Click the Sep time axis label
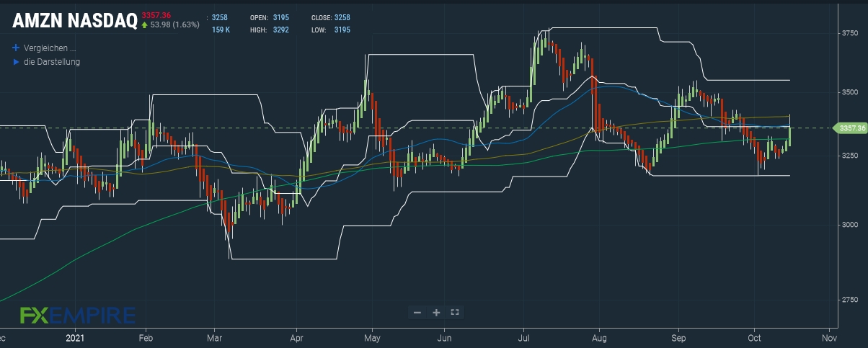868x348 pixels. pyautogui.click(x=678, y=336)
